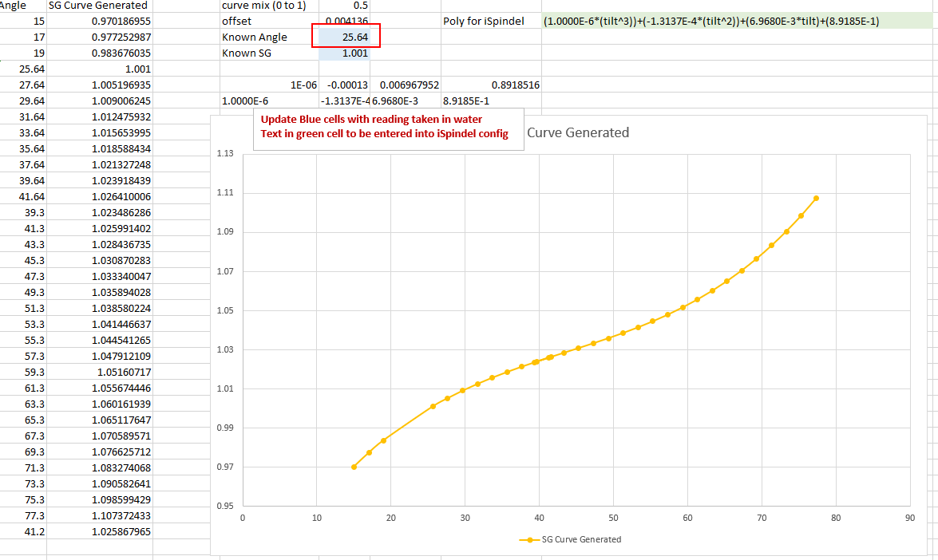Click the horizontal axis label 90
Image resolution: width=938 pixels, height=560 pixels.
coord(909,517)
